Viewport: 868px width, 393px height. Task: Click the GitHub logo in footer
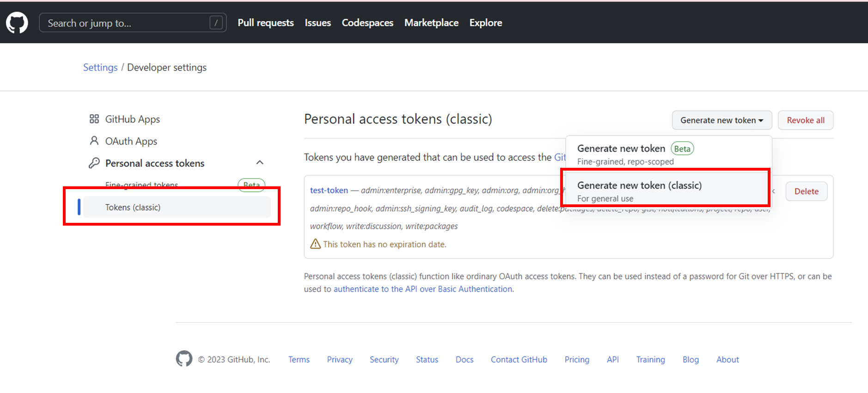(x=184, y=359)
